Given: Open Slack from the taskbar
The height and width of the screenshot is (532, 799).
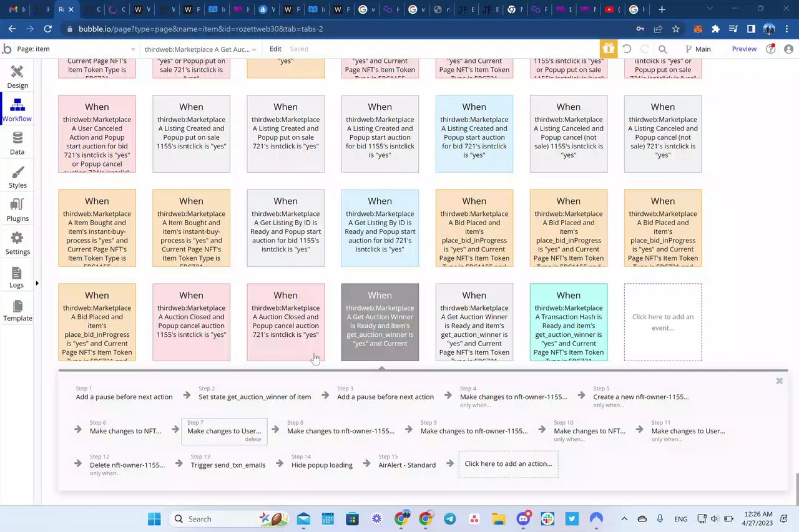Looking at the screenshot, I should point(547,519).
